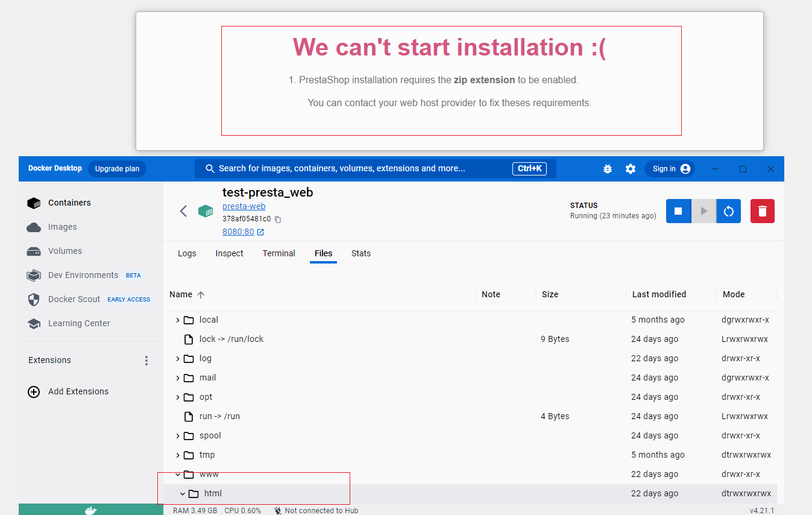Open the Containers section icon in sidebar
Viewport: 812px width, 515px height.
(x=34, y=203)
